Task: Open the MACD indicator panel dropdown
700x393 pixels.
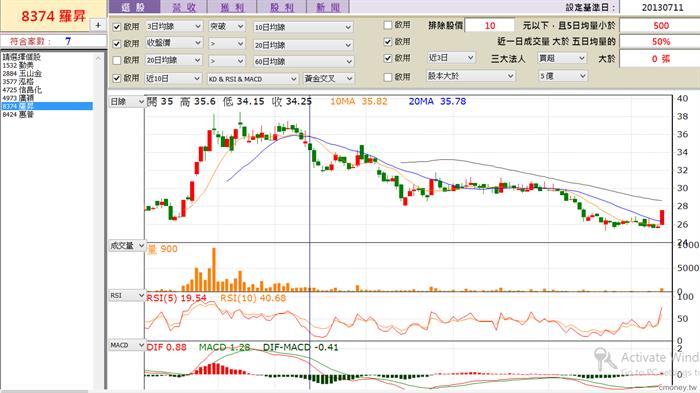Action: click(127, 345)
